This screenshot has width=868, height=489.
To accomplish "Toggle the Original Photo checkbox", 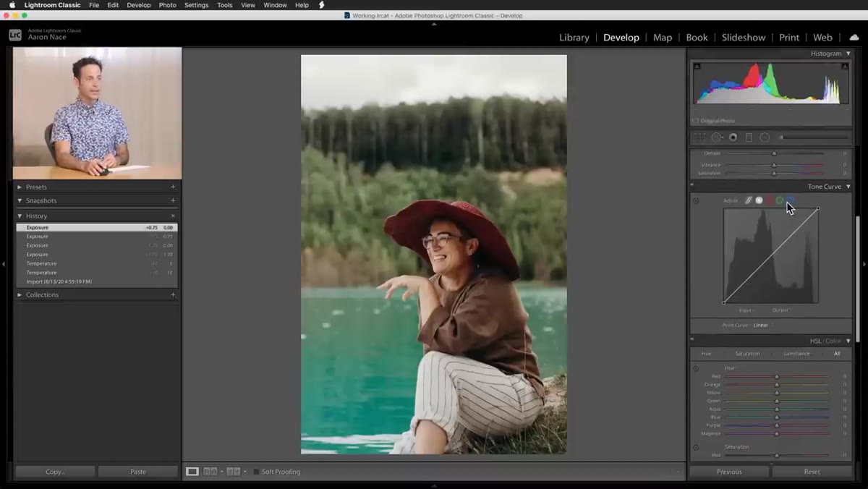I will point(696,121).
